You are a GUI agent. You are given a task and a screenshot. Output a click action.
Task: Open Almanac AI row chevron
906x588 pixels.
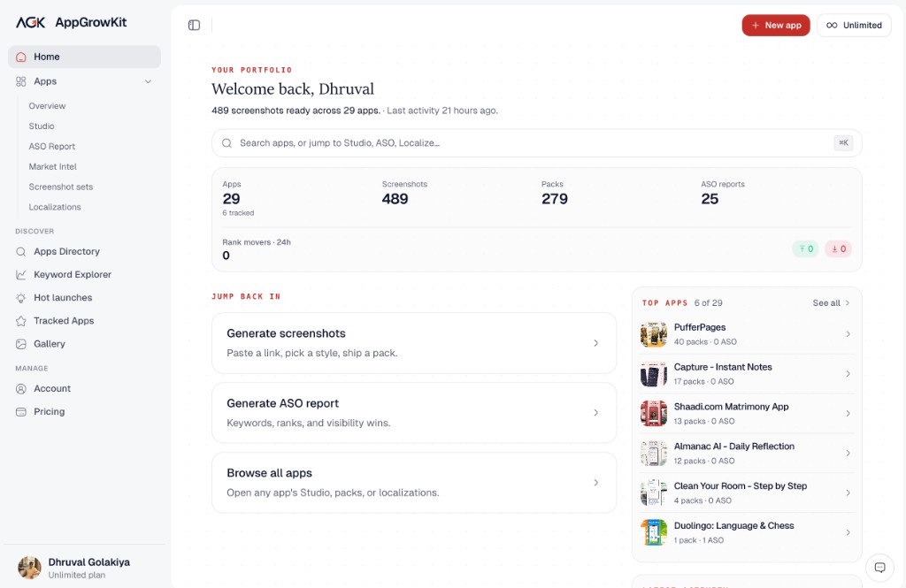tap(848, 454)
